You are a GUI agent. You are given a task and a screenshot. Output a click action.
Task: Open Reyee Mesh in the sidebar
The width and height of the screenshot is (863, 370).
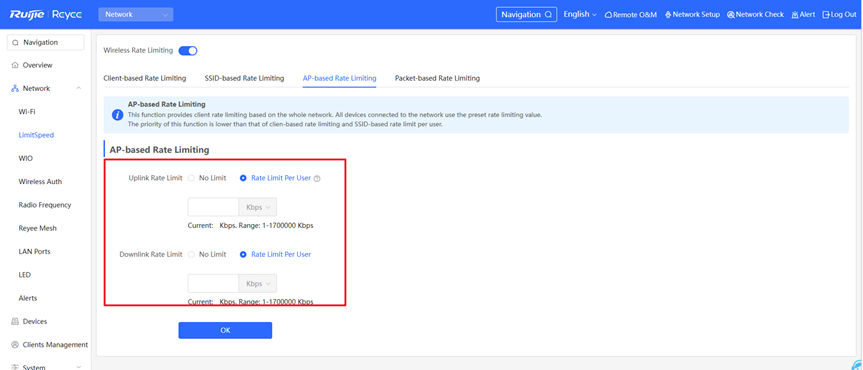[37, 228]
